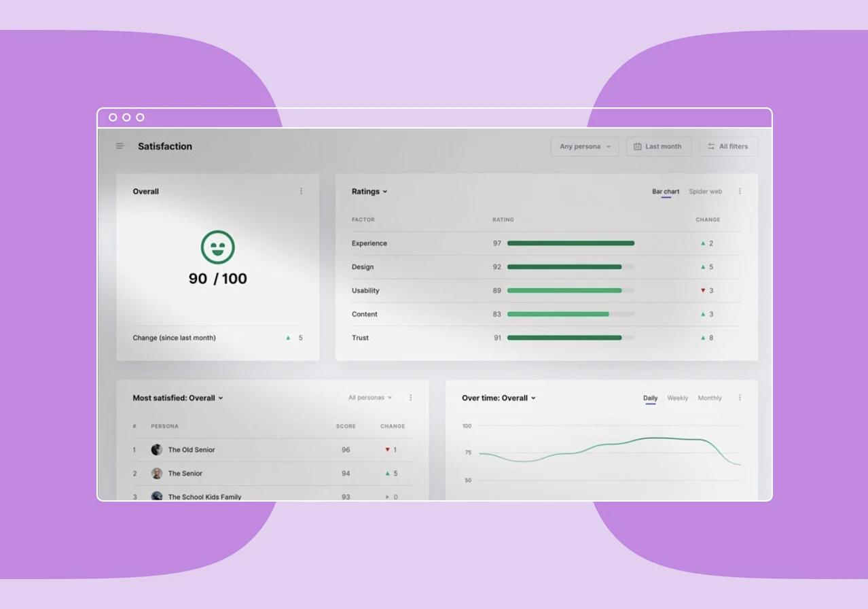
Task: Open Most satisfied card kebab menu
Action: [410, 398]
